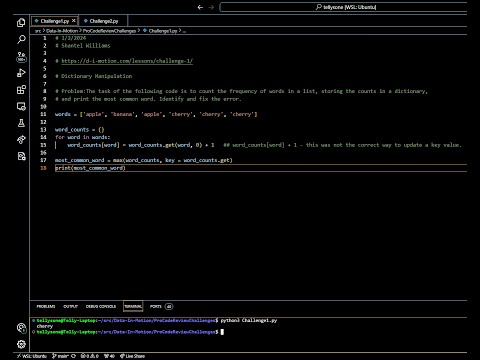Screen dimensions: 480x360
Task: Open the d-i-motion.com challenge-1 link
Action: click(127, 61)
